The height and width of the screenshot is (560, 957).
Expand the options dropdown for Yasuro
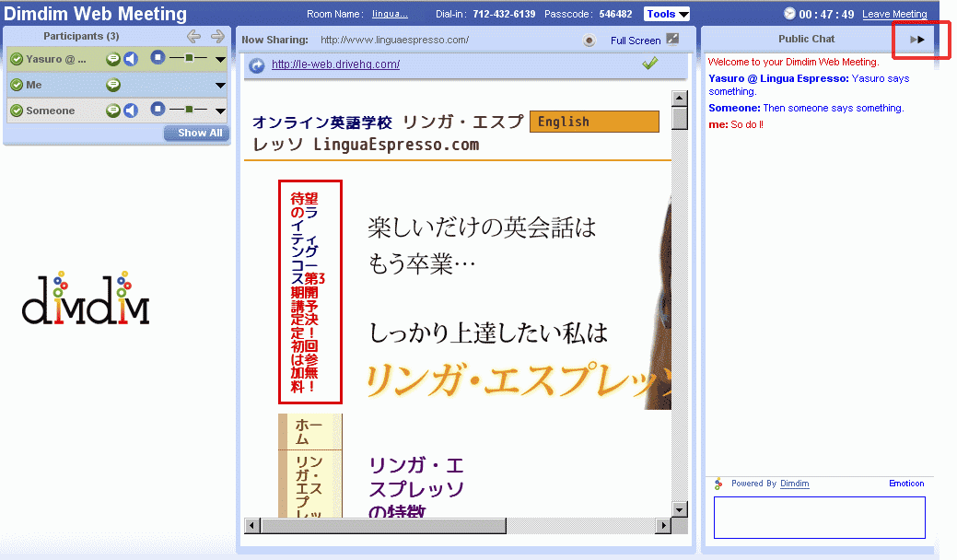(x=220, y=60)
